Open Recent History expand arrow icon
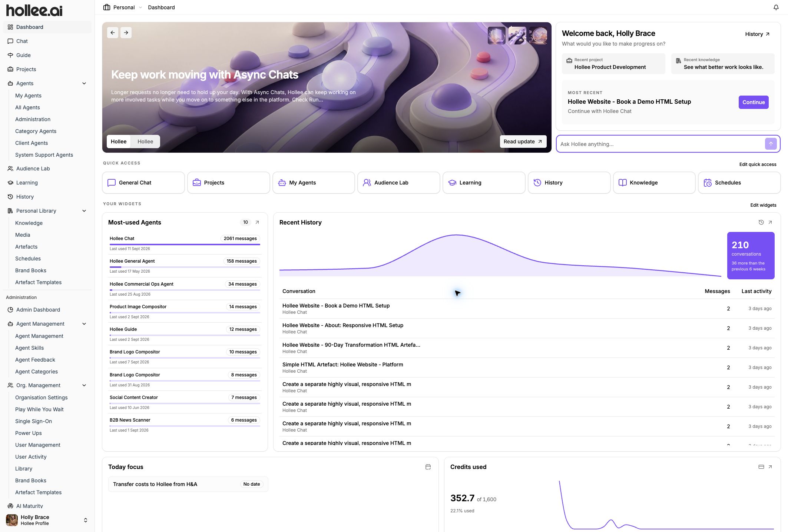Viewport: 788px width, 532px height. point(770,222)
